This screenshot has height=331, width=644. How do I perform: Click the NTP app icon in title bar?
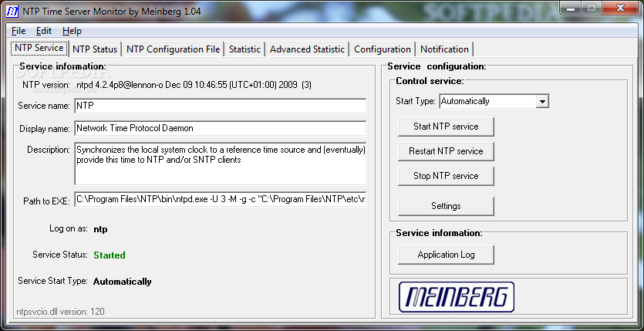13,11
